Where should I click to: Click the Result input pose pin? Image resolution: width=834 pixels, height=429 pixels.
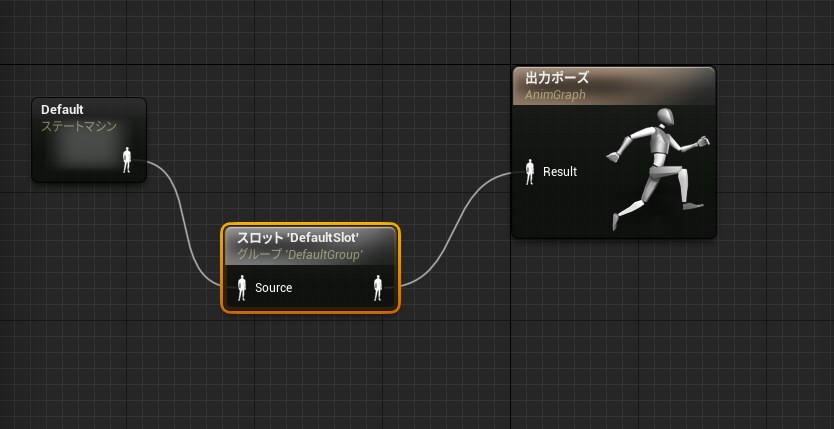pyautogui.click(x=529, y=172)
